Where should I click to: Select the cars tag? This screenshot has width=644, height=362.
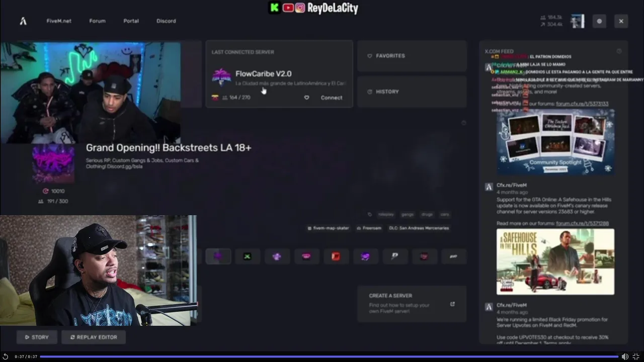[x=445, y=215]
